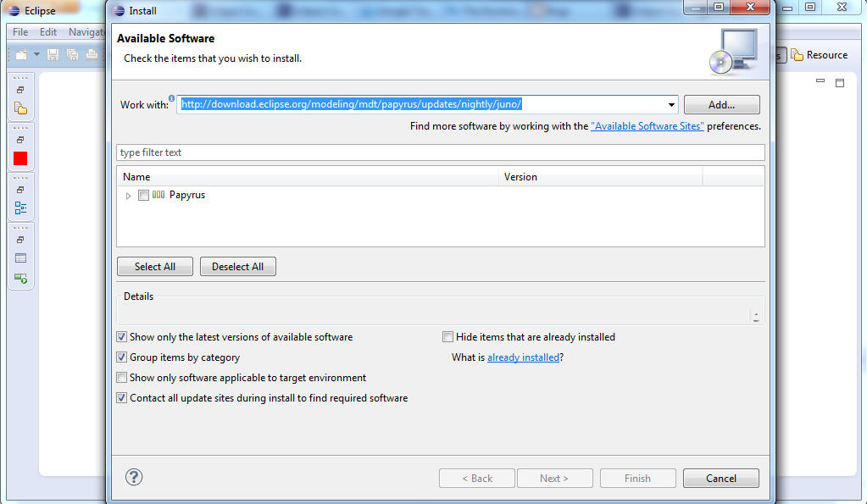The height and width of the screenshot is (504, 867).
Task: Click the Name column header
Action: 308,177
